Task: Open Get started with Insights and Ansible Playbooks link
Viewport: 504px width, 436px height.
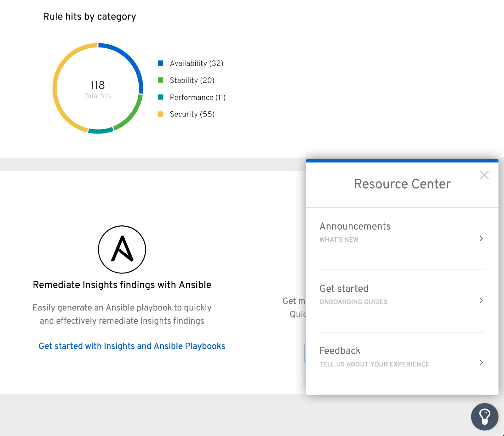Action: (132, 346)
